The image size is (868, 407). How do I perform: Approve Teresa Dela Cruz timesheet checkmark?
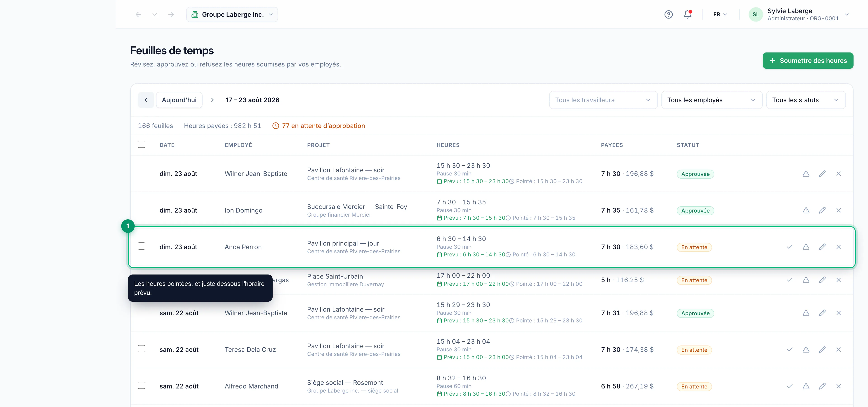790,350
